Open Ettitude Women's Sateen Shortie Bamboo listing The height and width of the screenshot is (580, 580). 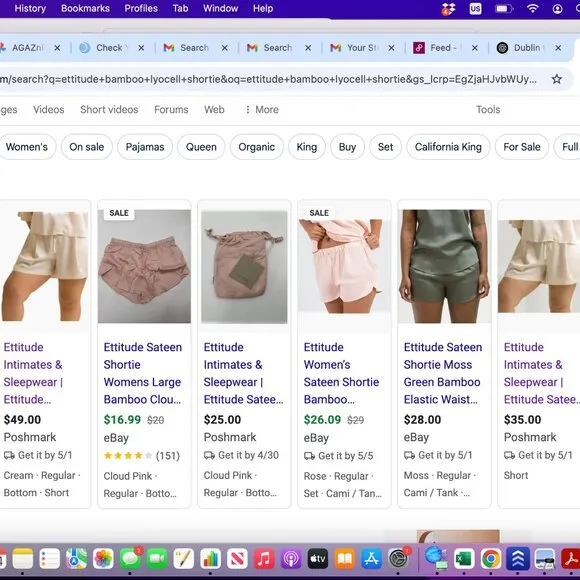tap(341, 373)
